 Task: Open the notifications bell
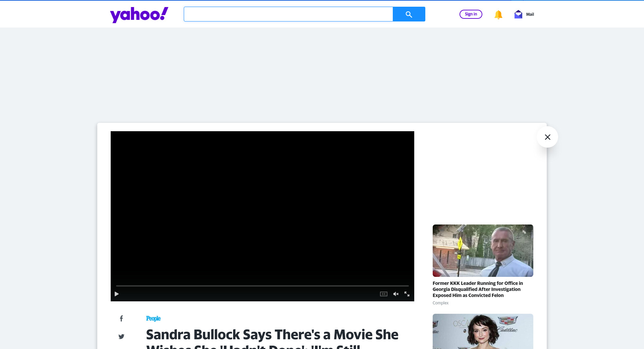[x=498, y=14]
